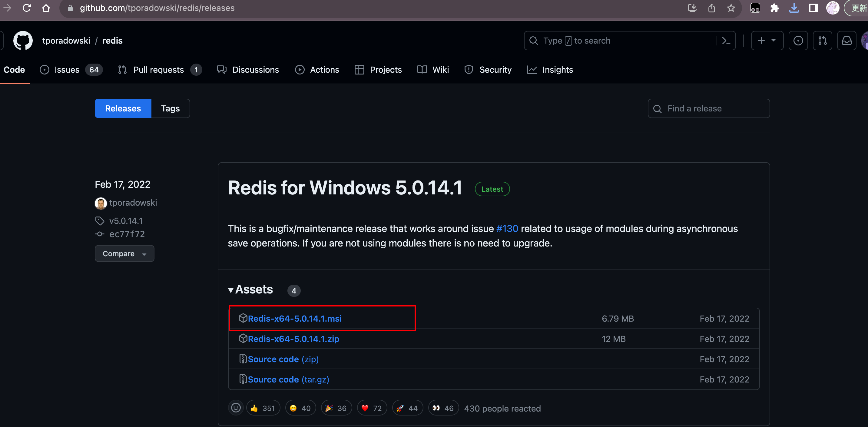Open the command palette icon in search bar
The image size is (868, 427).
click(x=726, y=41)
